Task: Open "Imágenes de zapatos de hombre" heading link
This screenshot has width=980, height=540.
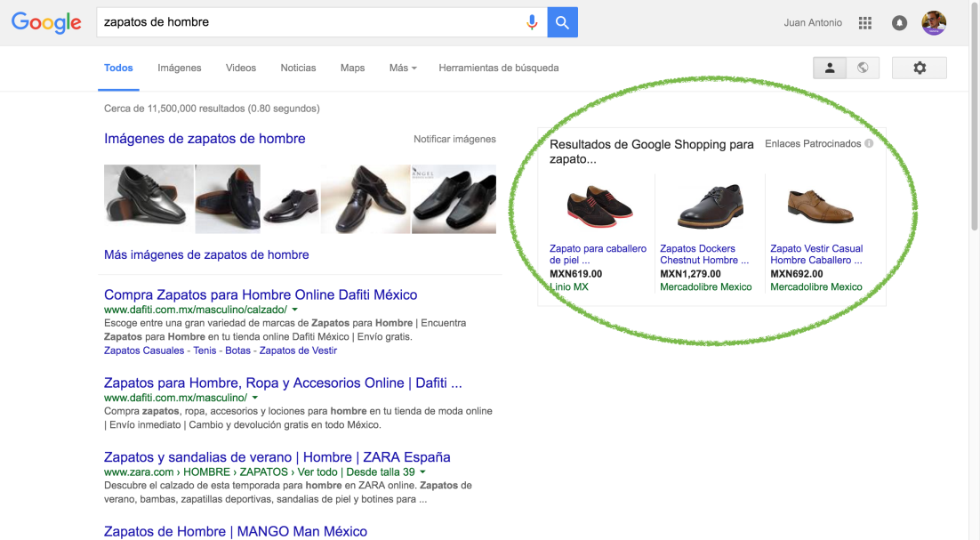Action: (205, 139)
